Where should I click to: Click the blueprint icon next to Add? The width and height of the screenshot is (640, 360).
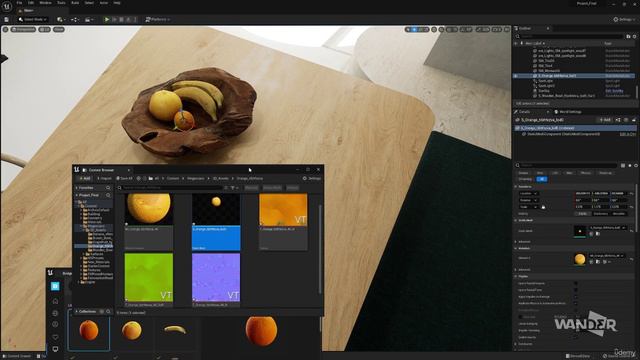click(x=618, y=120)
